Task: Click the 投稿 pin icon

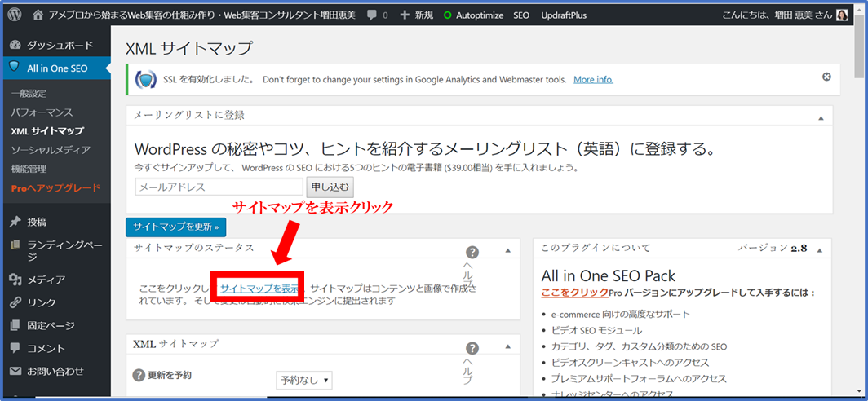Action: point(15,222)
